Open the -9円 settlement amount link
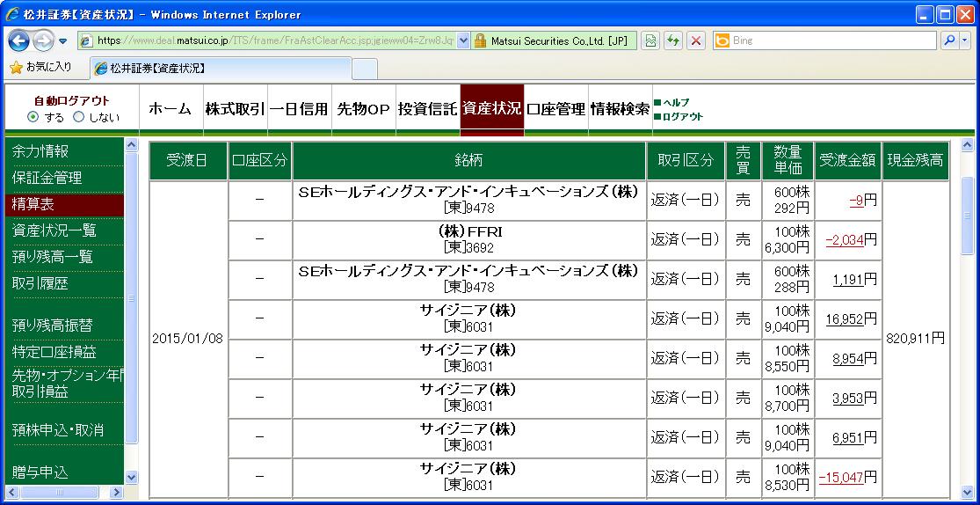This screenshot has width=980, height=505. 857,201
